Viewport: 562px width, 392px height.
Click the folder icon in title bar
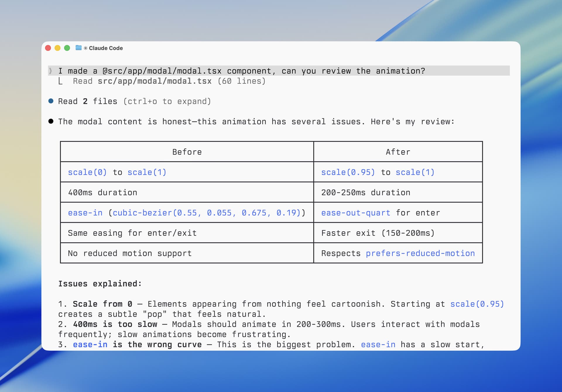78,48
